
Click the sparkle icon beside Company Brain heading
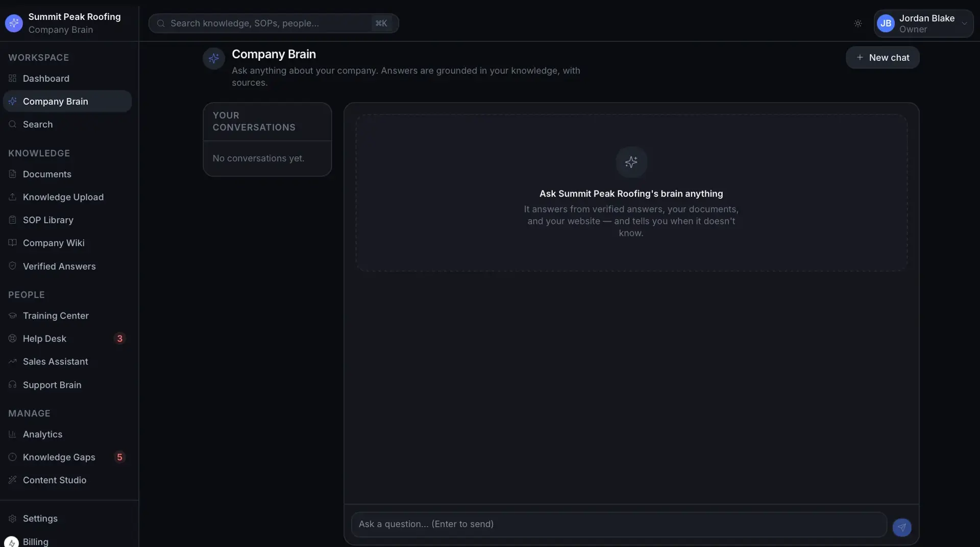(x=214, y=58)
